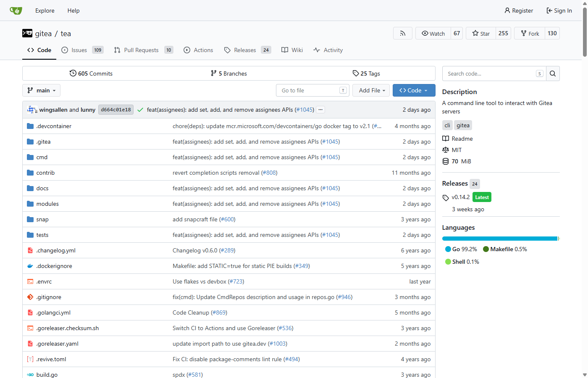Click the Search code input field
Screen dimensions: 588x378
[494, 73]
